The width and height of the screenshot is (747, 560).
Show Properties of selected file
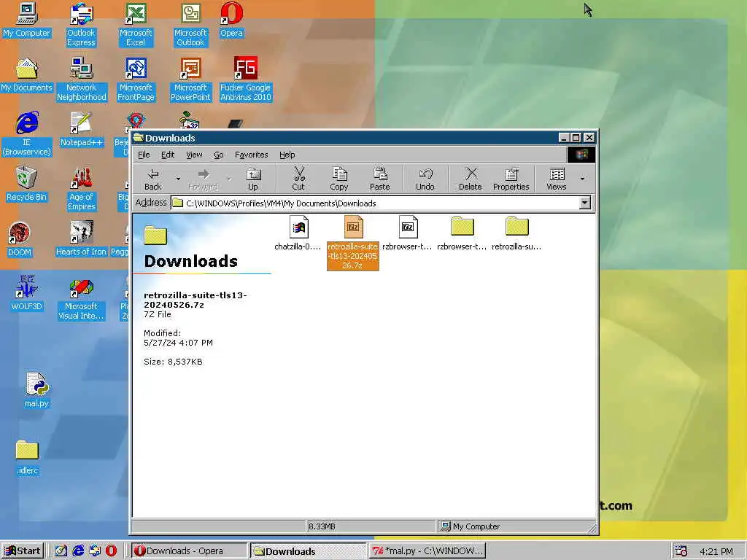coord(511,179)
